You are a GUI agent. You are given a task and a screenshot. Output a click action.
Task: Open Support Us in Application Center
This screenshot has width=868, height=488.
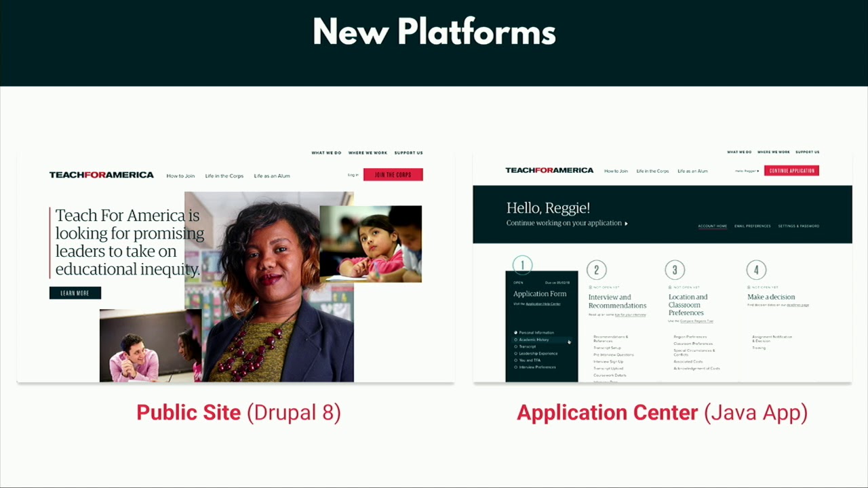pos(807,152)
